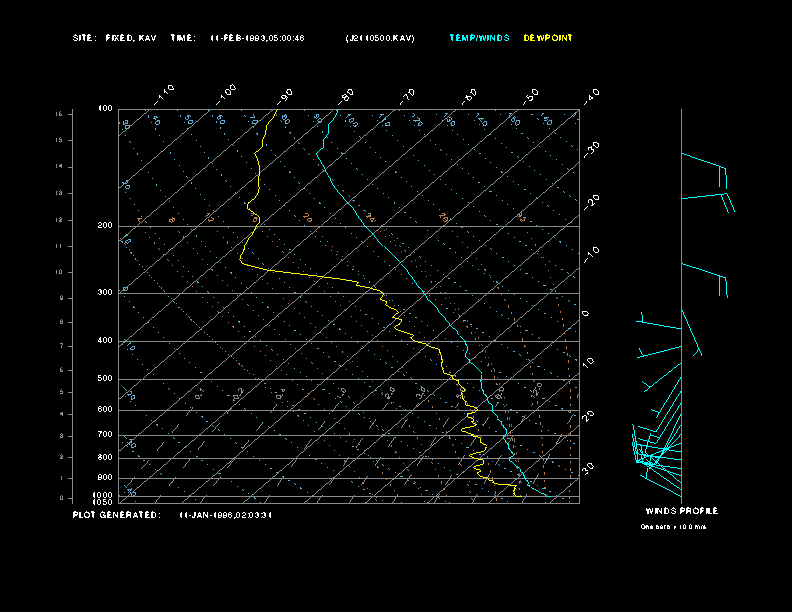Click the 6 km mark on altitude scale
Screen dimensions: 792x612
[61, 370]
